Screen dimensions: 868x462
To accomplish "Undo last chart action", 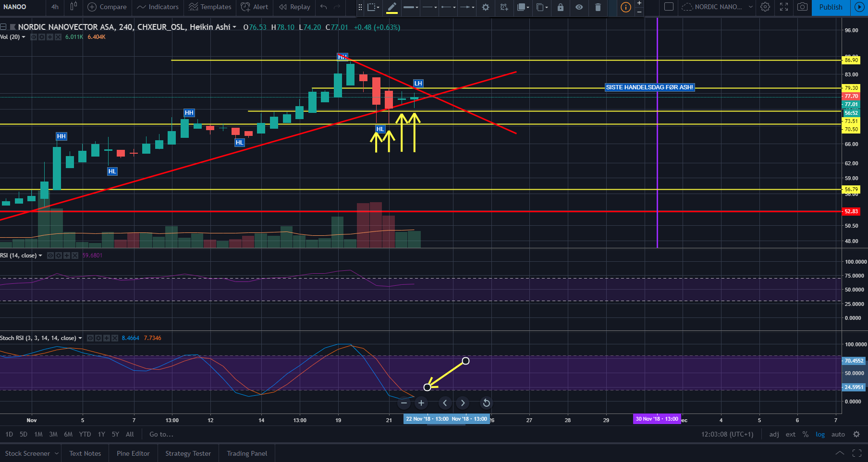I will (324, 7).
